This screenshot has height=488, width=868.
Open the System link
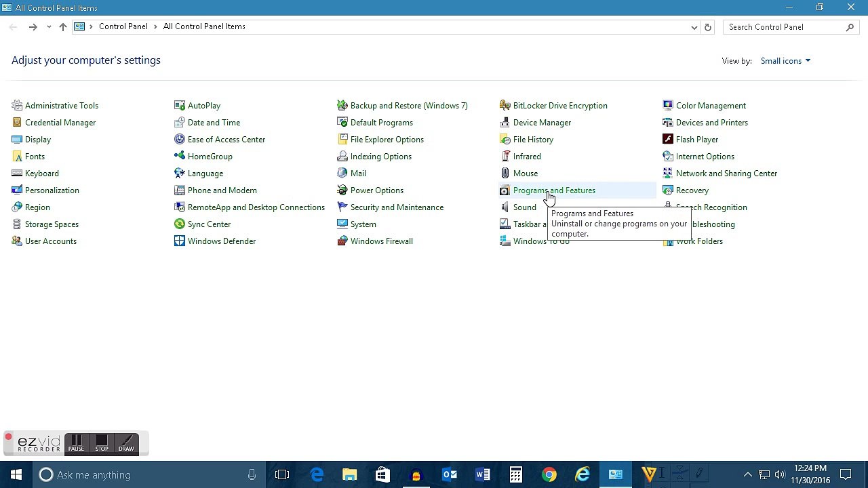tap(363, 224)
